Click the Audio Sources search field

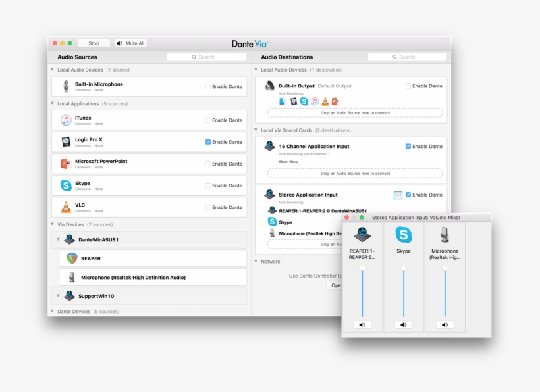pyautogui.click(x=206, y=57)
